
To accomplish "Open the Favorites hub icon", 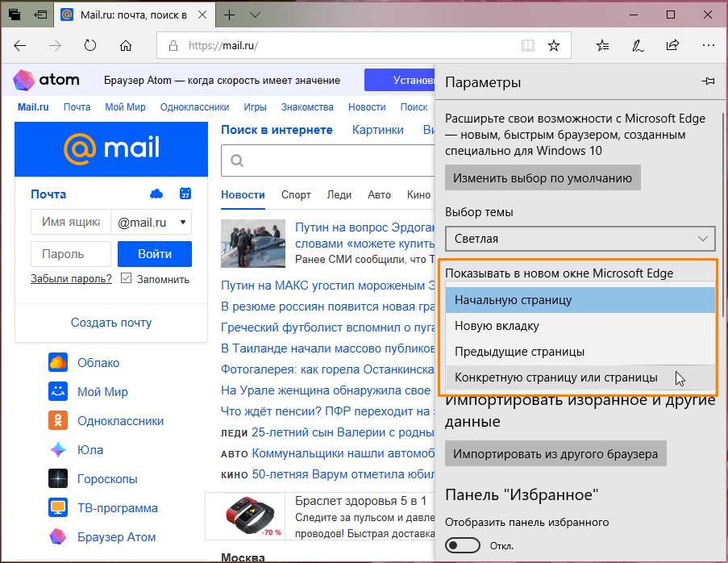I will tap(603, 45).
